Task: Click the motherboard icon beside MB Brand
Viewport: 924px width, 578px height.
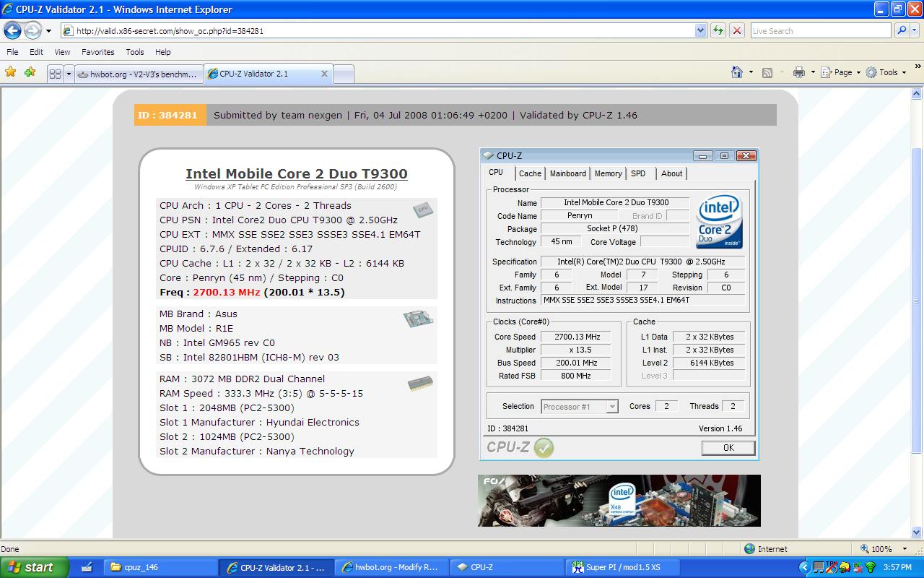Action: (418, 319)
